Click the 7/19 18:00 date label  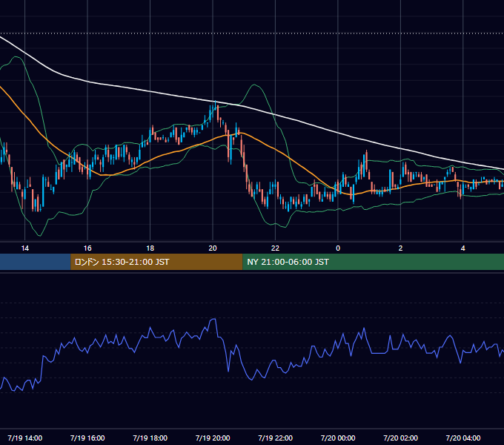[150, 438]
